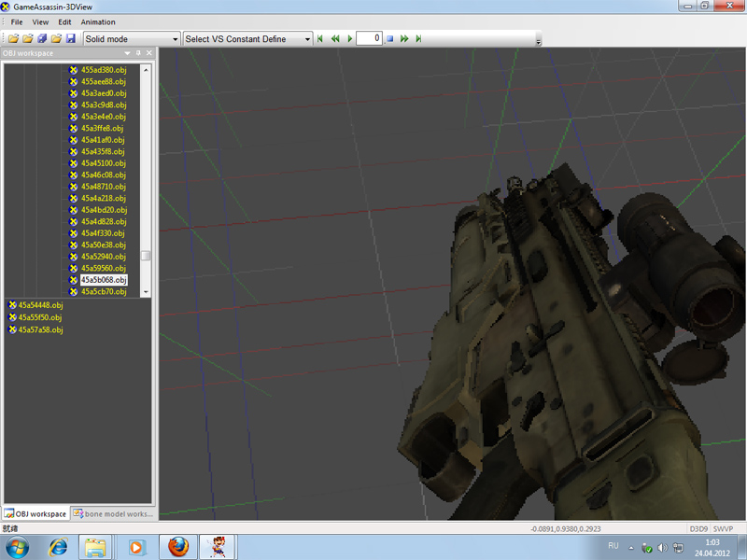Close the OBJ workspace panel
Viewport: 747px width, 560px height.
click(x=148, y=53)
